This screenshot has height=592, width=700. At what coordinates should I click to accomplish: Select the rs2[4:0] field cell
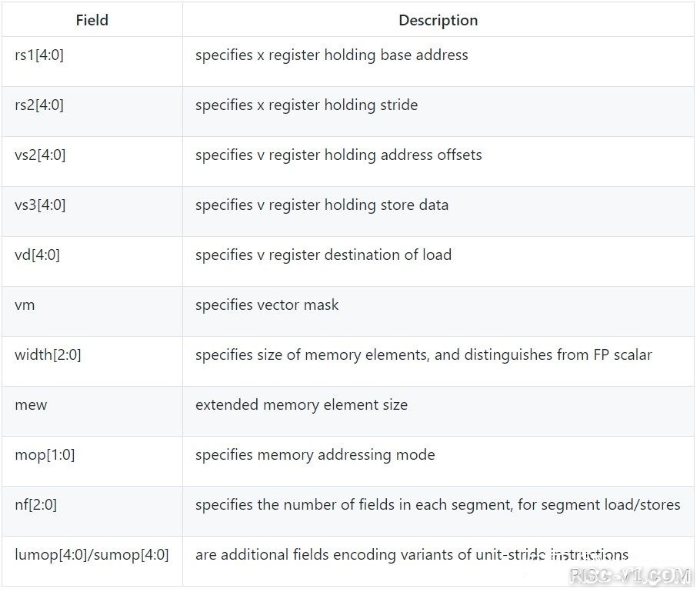point(92,111)
